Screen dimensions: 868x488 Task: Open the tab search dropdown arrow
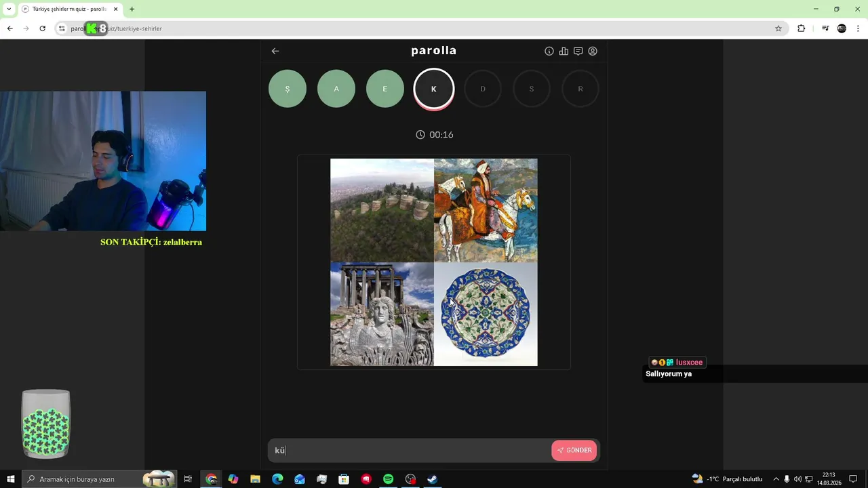[8, 9]
